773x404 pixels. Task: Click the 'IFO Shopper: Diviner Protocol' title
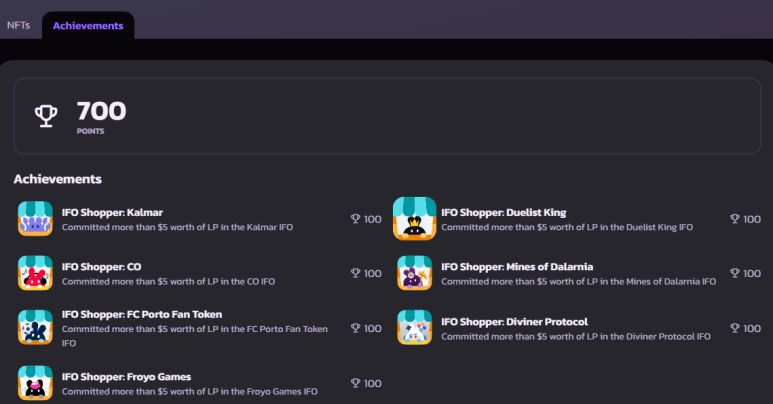point(514,321)
